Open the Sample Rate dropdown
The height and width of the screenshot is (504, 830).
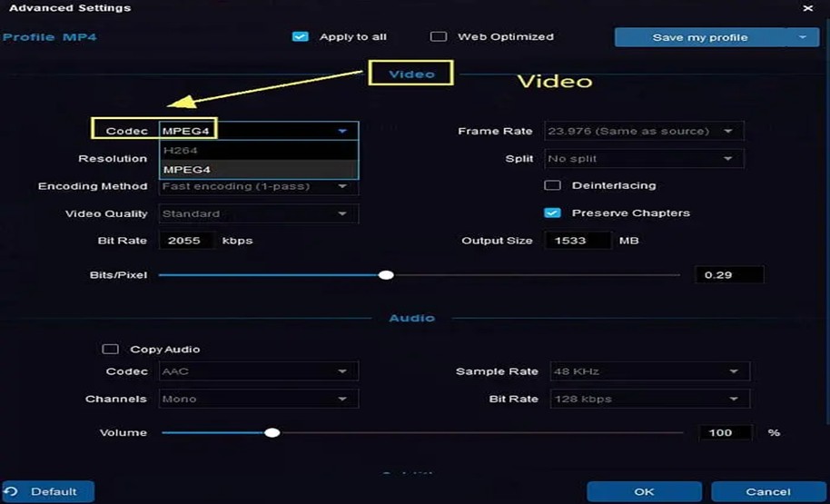pyautogui.click(x=650, y=371)
